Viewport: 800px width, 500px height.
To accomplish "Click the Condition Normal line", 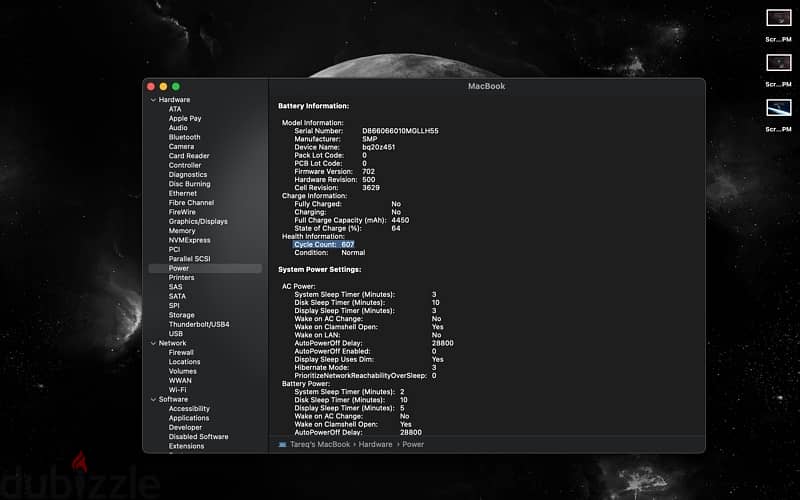I will [x=330, y=253].
